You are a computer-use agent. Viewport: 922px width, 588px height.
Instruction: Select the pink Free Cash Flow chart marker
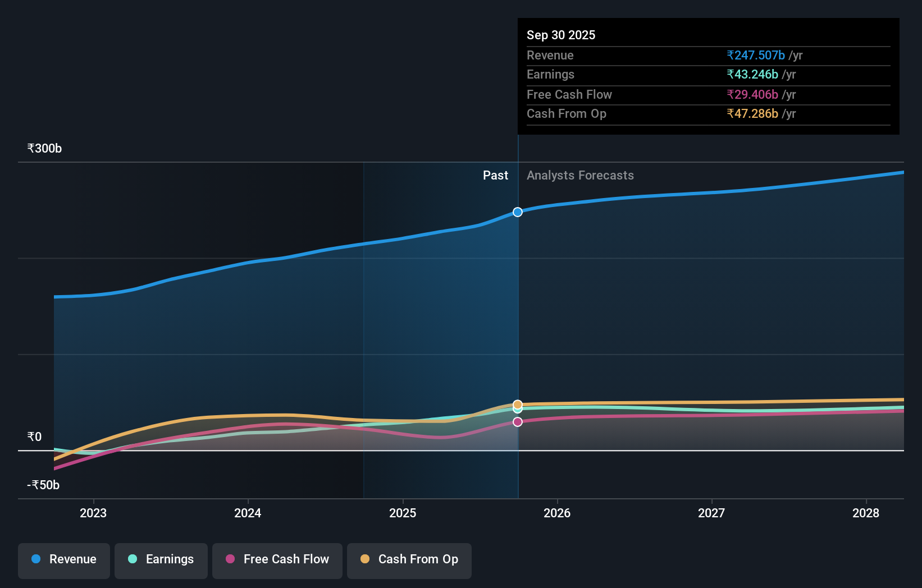click(517, 421)
